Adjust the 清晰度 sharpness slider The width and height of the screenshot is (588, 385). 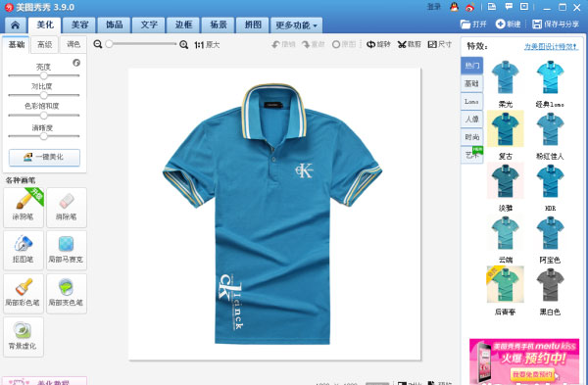coord(43,136)
